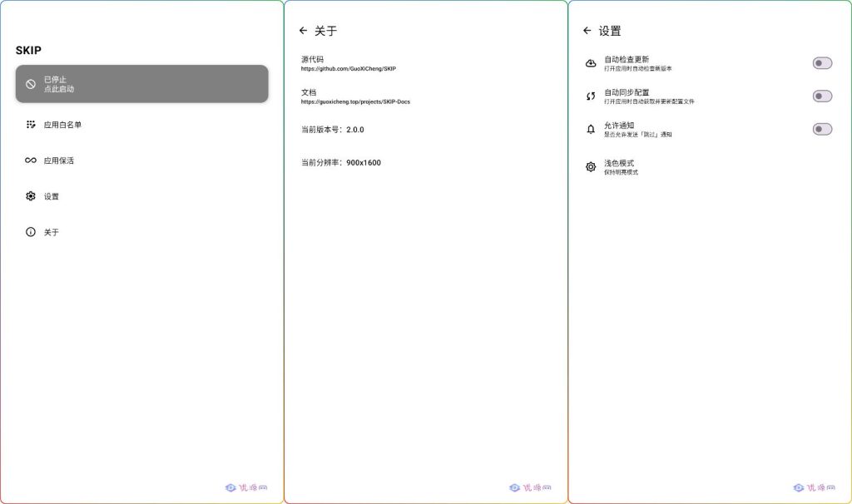
Task: Click 保持明亮模式 subtitle text
Action: [x=621, y=172]
